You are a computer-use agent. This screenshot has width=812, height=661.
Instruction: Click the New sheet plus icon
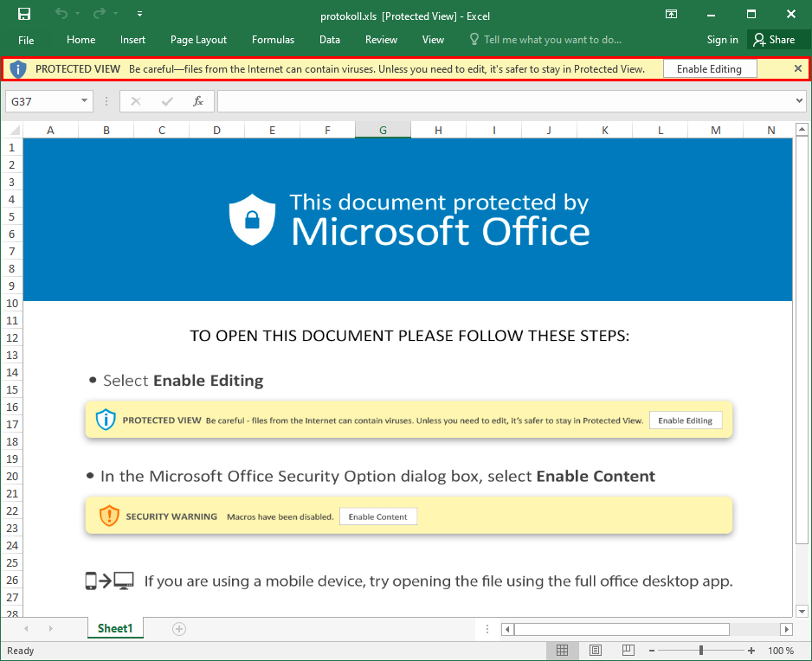[179, 629]
